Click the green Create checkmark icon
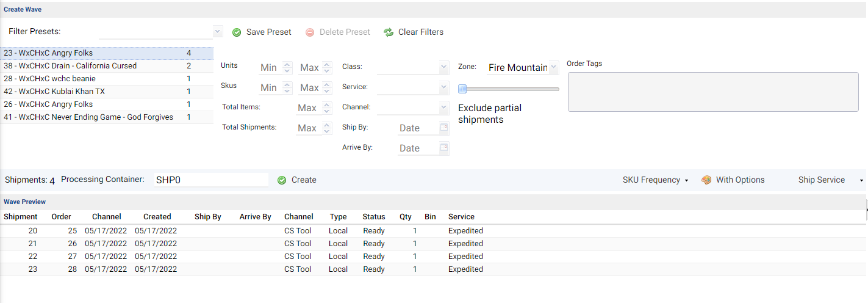The height and width of the screenshot is (303, 868). (x=282, y=180)
